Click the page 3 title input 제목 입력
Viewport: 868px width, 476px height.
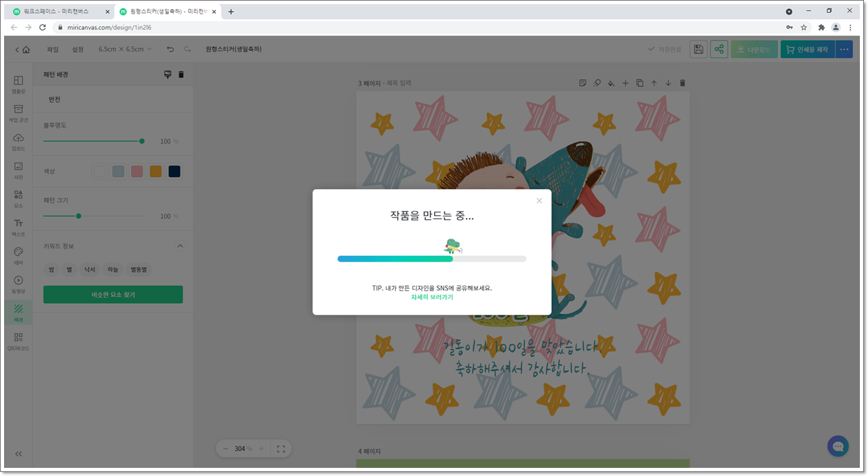click(x=399, y=83)
